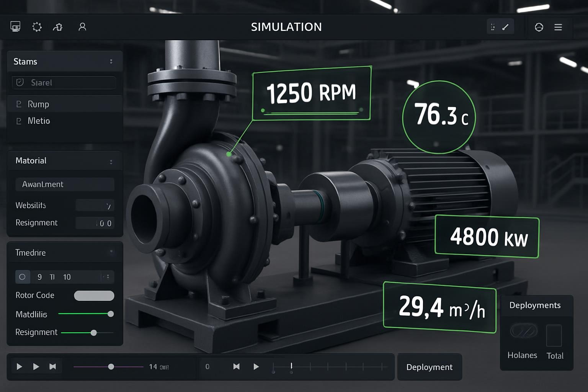
Task: Toggle the Websilits checkbox field
Action: pos(95,206)
